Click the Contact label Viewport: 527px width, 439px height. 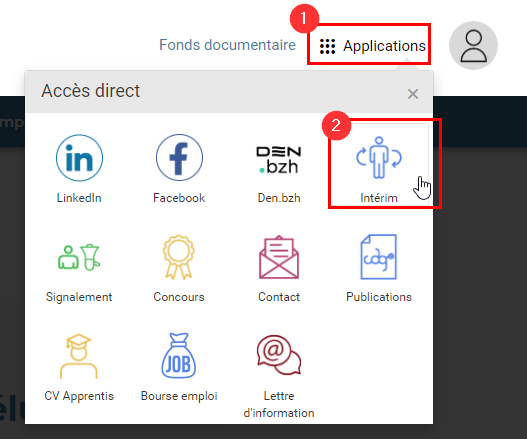tap(279, 297)
